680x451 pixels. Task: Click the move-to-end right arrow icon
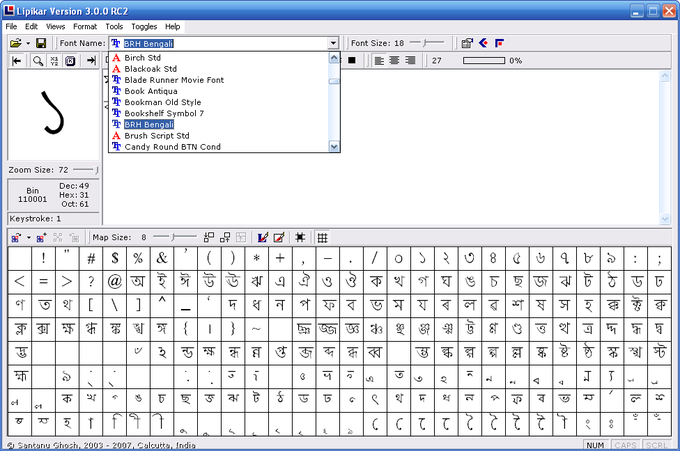(91, 61)
